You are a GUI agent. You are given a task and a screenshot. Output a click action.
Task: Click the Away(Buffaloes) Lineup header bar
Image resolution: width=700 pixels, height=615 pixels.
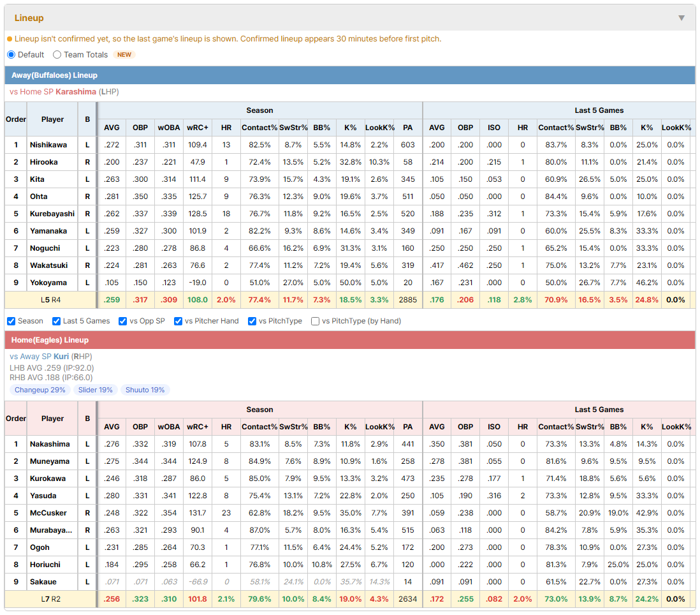click(350, 75)
